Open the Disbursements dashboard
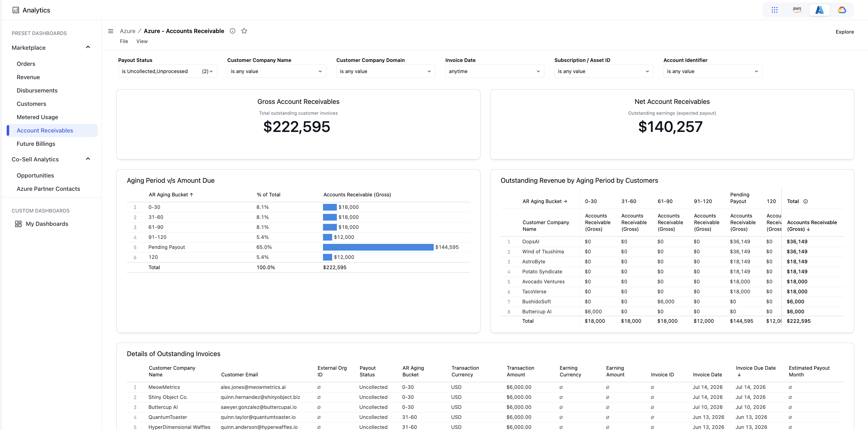Image resolution: width=868 pixels, height=430 pixels. point(37,90)
